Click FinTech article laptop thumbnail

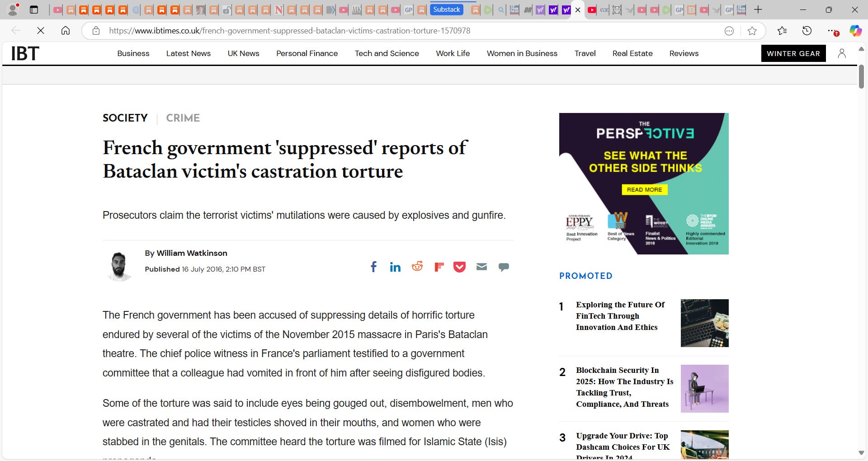tap(705, 323)
